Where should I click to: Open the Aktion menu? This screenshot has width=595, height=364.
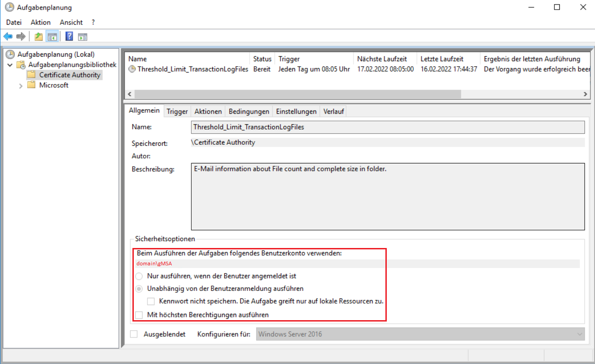coord(41,22)
